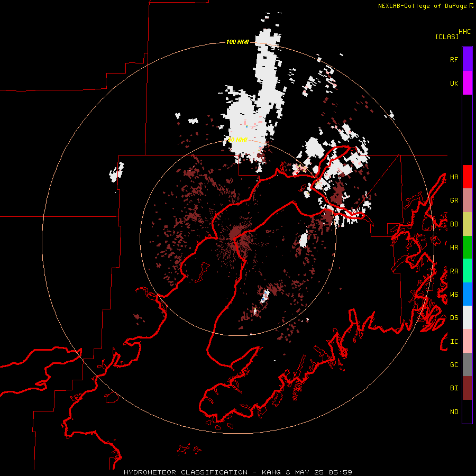Click the RA legend label

[x=454, y=271]
